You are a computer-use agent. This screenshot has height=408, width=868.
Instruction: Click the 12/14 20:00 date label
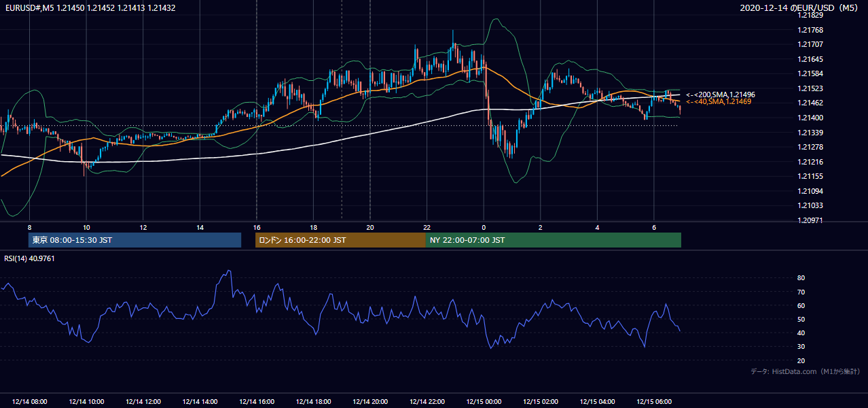(x=370, y=402)
